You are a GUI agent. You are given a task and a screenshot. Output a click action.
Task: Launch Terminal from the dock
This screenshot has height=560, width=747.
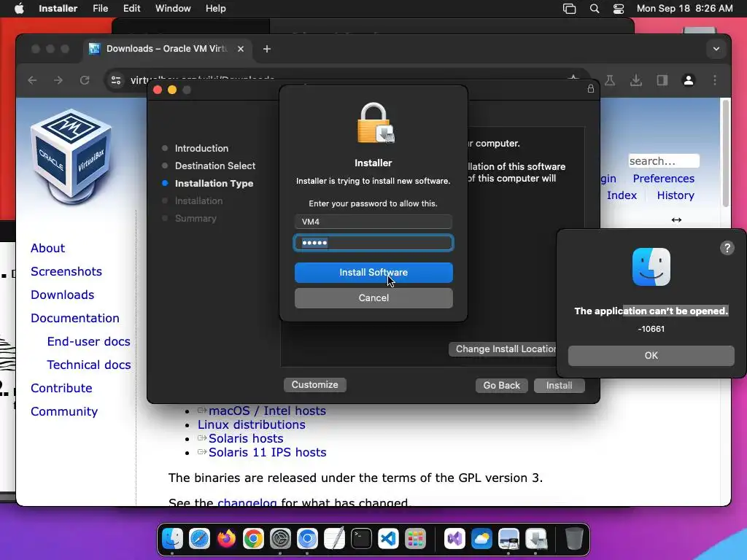[x=362, y=539]
